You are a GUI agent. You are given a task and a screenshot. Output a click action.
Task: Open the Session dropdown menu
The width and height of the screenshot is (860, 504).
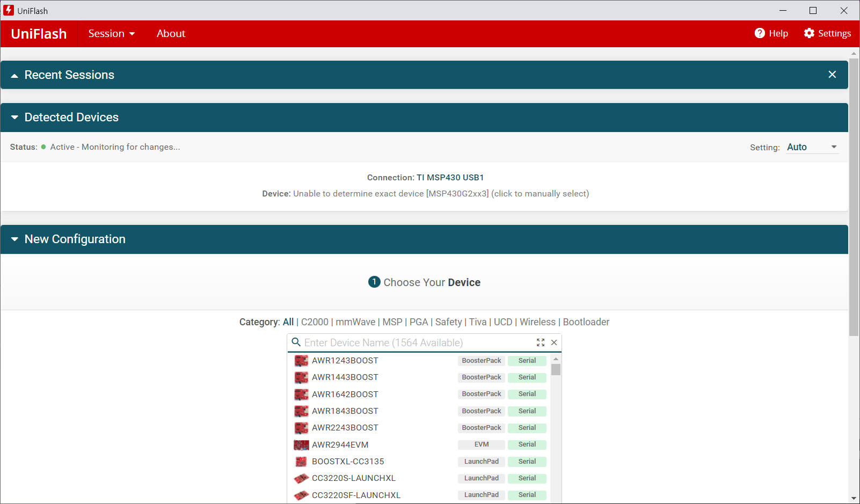click(x=112, y=33)
